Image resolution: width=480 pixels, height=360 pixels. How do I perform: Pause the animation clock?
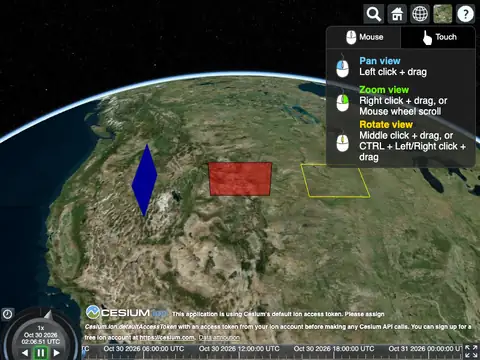coord(41,353)
